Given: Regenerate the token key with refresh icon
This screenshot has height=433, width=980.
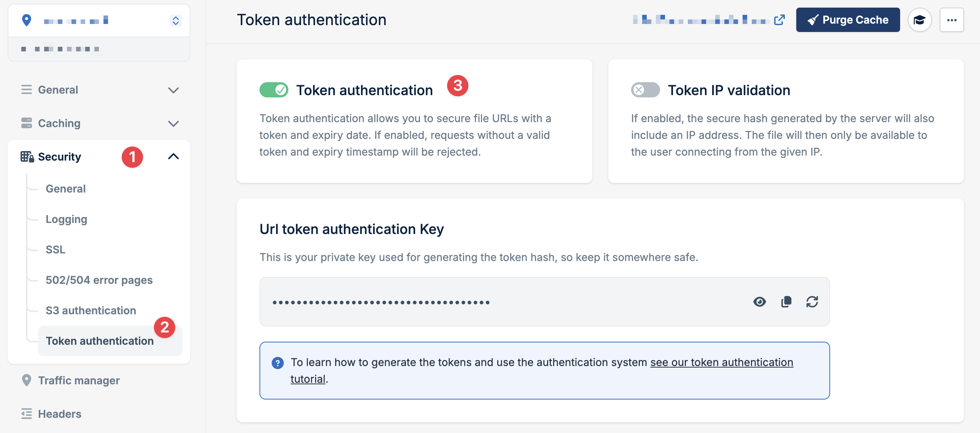Looking at the screenshot, I should coord(812,302).
